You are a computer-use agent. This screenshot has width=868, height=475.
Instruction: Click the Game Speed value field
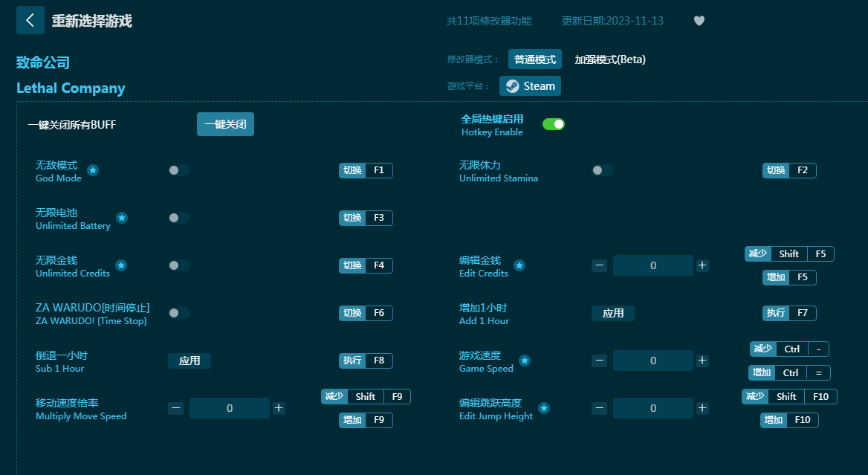pyautogui.click(x=653, y=361)
